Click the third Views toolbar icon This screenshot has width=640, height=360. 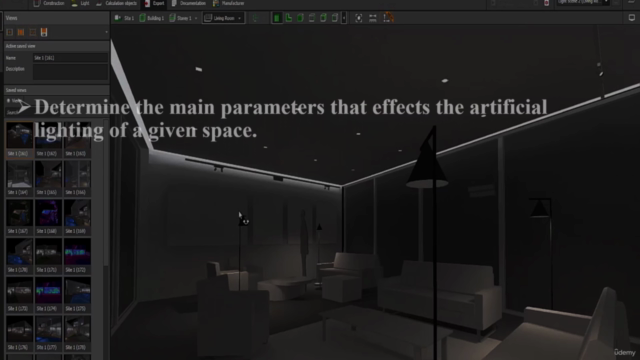pyautogui.click(x=32, y=32)
